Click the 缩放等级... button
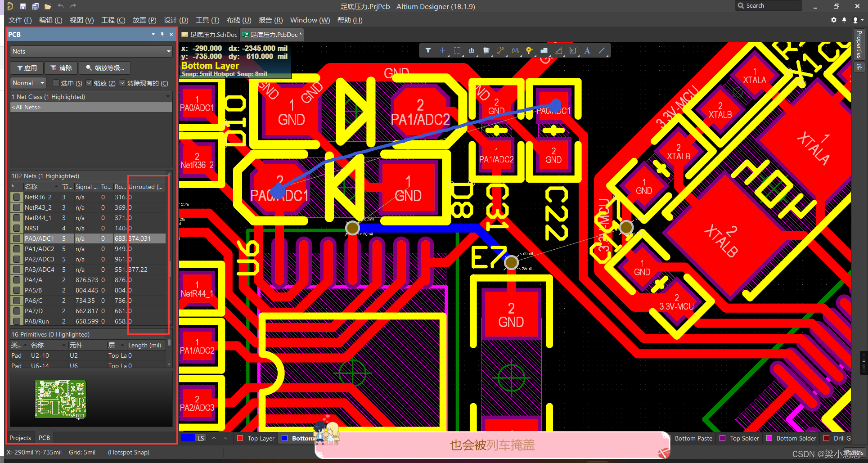Viewport: 868px width, 463px height. pos(105,68)
